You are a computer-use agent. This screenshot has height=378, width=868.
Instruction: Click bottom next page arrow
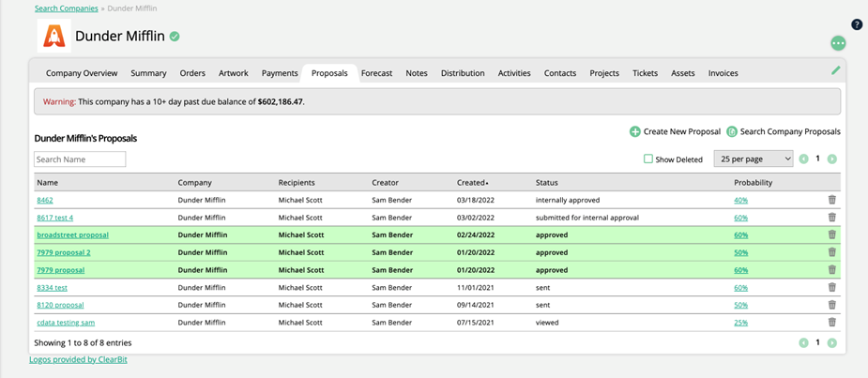(x=831, y=343)
